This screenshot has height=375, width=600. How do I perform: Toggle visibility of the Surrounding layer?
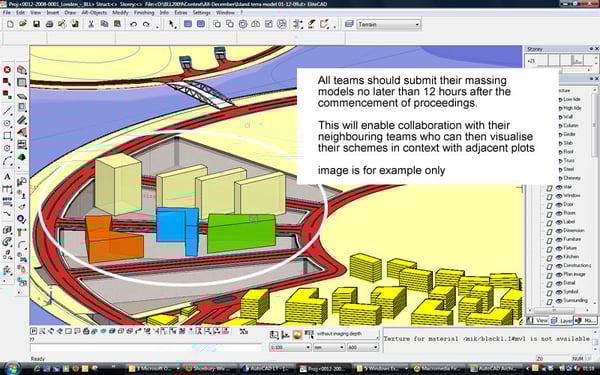coord(559,301)
